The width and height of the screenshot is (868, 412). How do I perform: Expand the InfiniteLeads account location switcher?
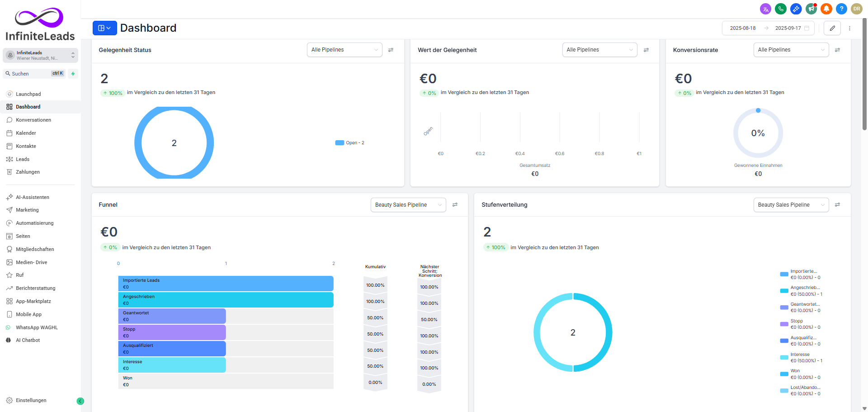click(x=40, y=55)
